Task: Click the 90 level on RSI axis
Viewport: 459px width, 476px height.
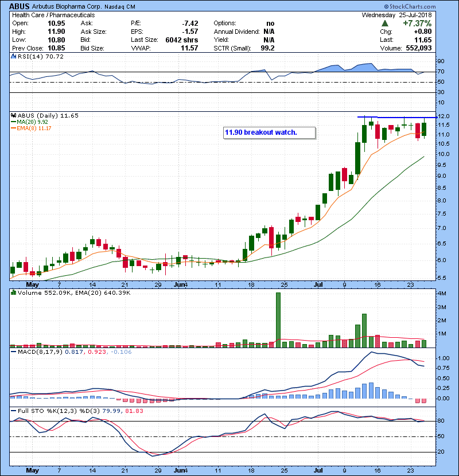Action: tap(441, 61)
